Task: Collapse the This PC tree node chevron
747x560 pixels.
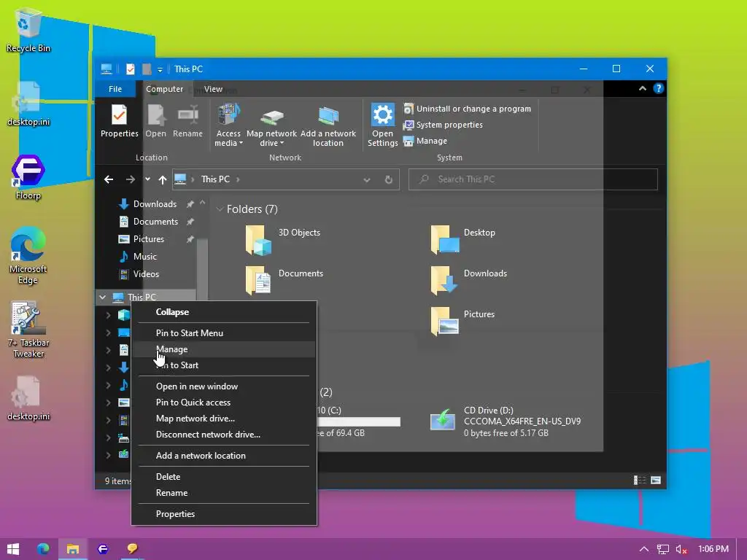Action: click(102, 297)
